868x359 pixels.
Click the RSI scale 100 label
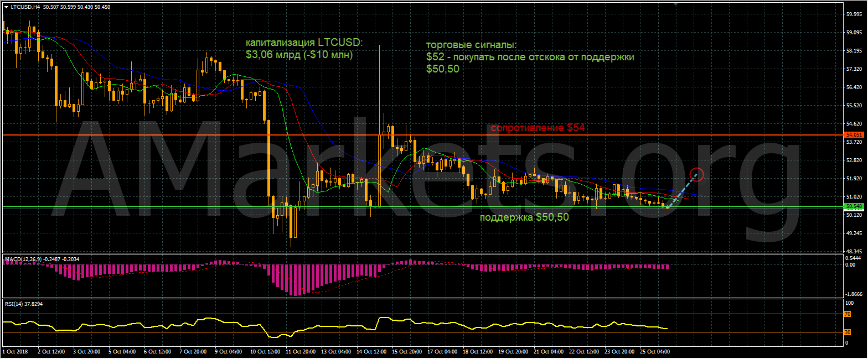click(849, 303)
